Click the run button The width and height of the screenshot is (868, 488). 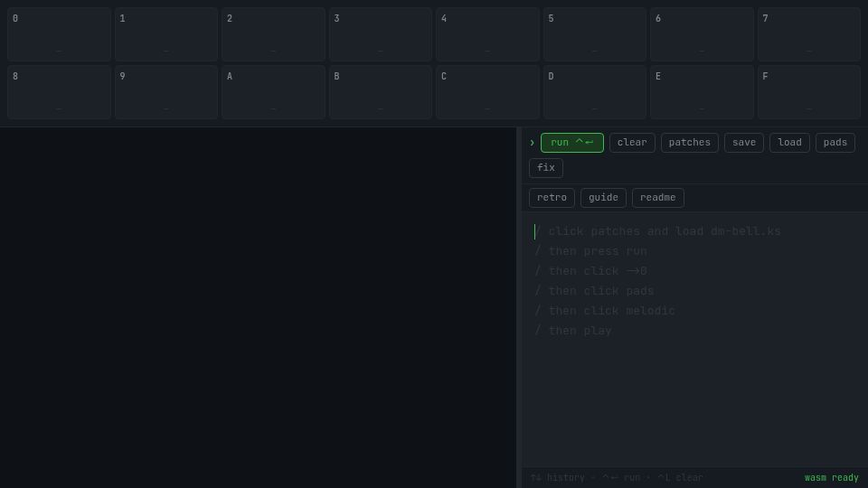tap(571, 143)
